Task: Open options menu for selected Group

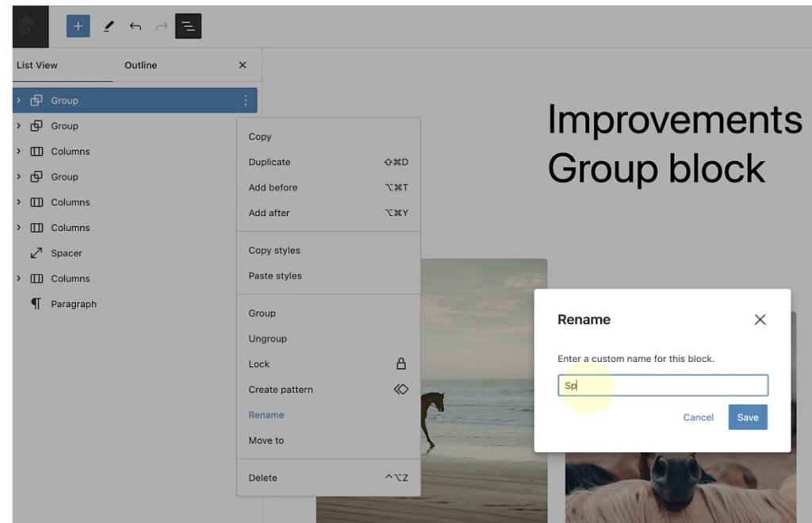Action: 245,100
